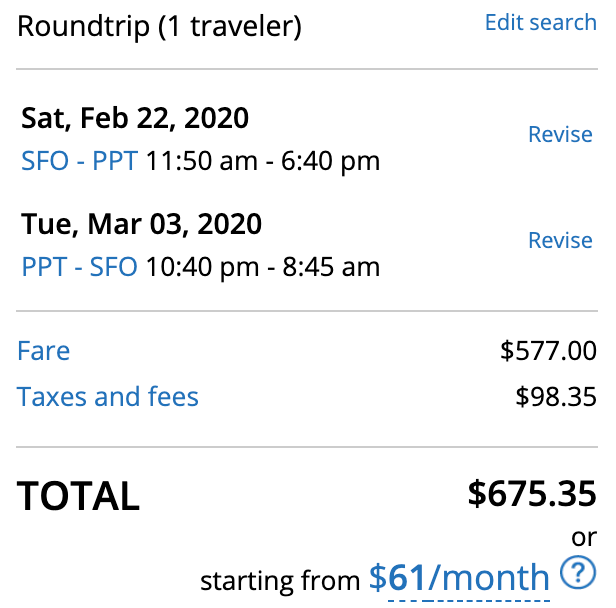
Task: Click the question mark help icon
Action: click(578, 573)
